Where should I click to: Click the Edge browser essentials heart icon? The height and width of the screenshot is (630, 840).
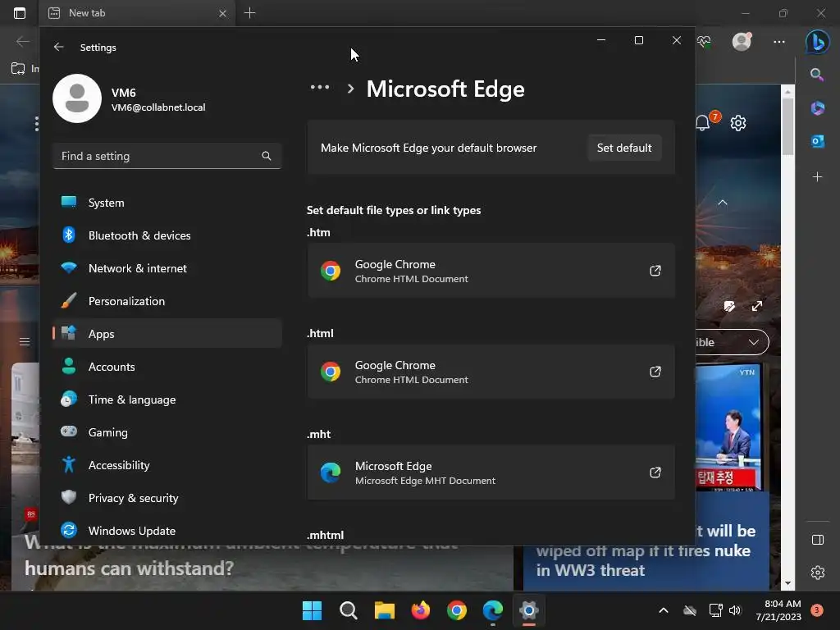coord(704,41)
